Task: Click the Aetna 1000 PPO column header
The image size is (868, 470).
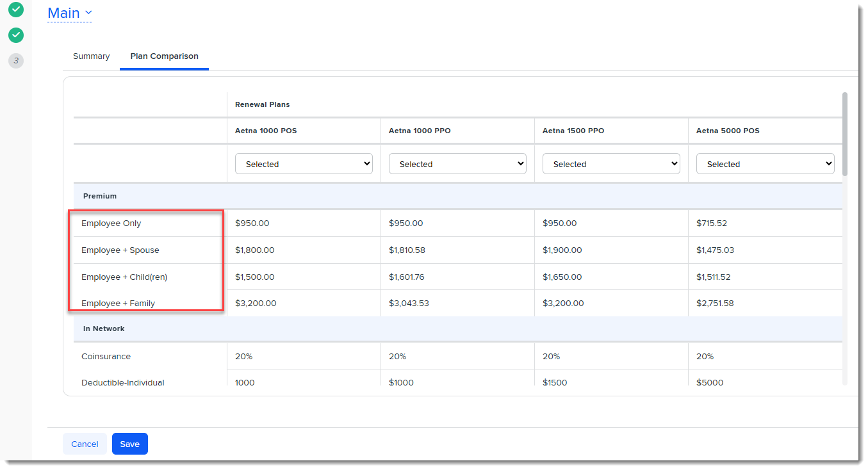Action: tap(420, 131)
